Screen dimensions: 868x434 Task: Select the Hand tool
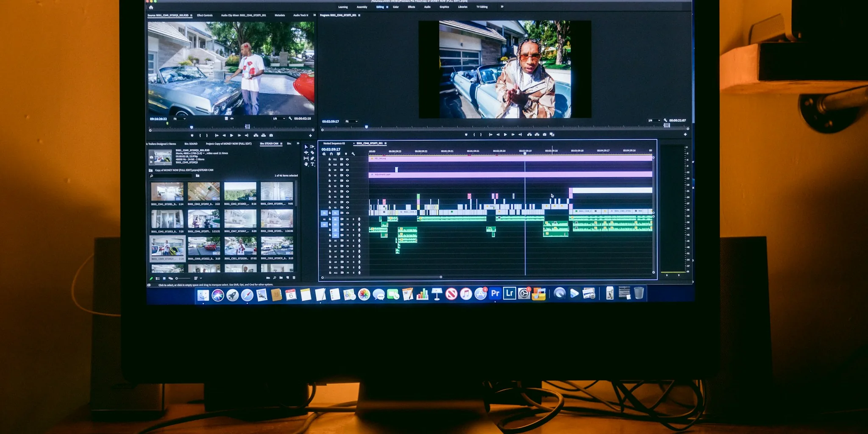[306, 164]
